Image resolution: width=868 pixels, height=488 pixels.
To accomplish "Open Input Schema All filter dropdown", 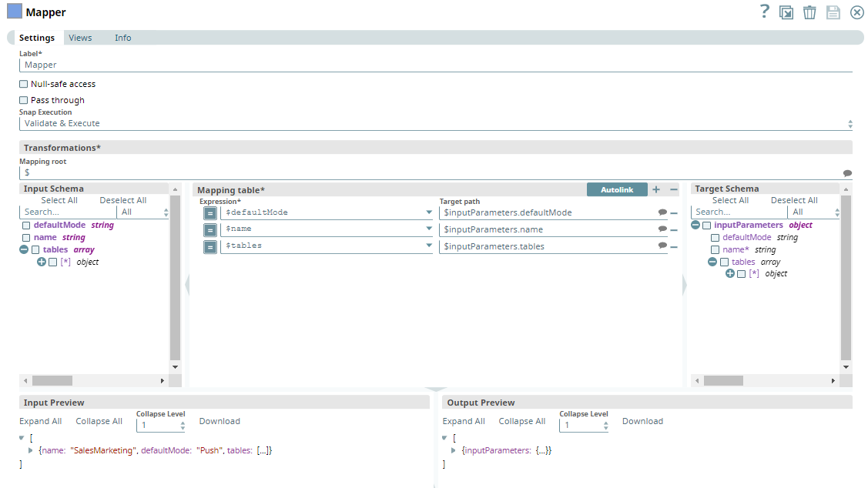I will 144,212.
